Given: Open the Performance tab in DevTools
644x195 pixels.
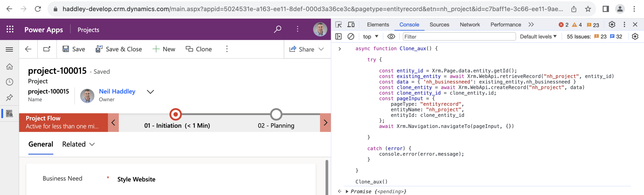Looking at the screenshot, I should click(506, 25).
